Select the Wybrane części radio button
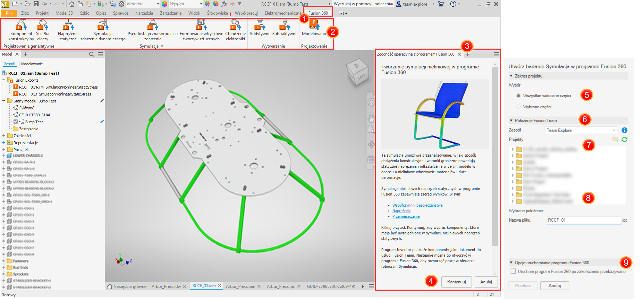This screenshot has height=299, width=644. tap(518, 107)
